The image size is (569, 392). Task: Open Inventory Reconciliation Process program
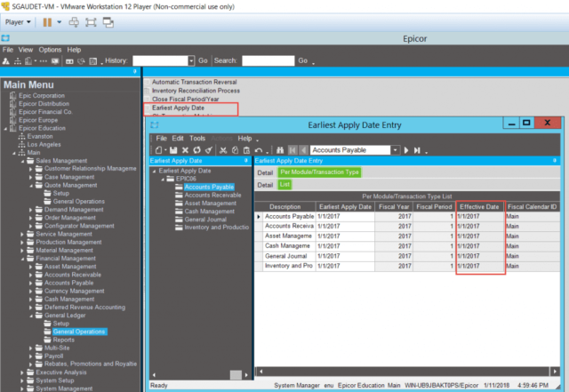(196, 91)
